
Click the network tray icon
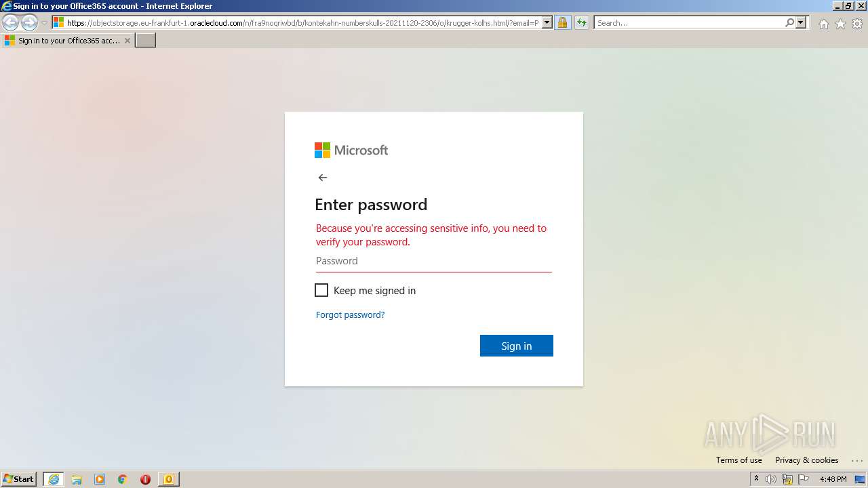pyautogui.click(x=787, y=479)
